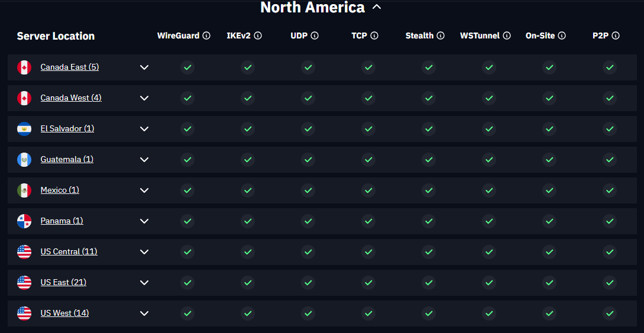Image resolution: width=644 pixels, height=333 pixels.
Task: Click the Stealth info icon
Action: [x=441, y=35]
